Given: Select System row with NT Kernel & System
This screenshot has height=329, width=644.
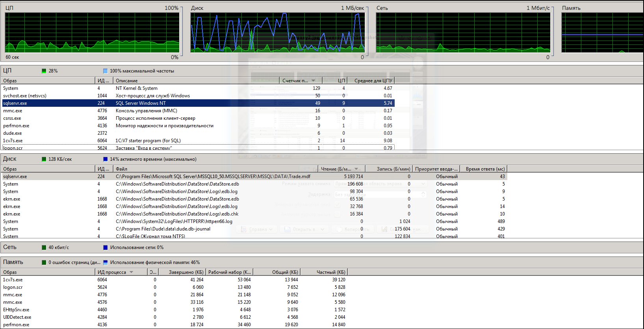Looking at the screenshot, I should point(198,88).
